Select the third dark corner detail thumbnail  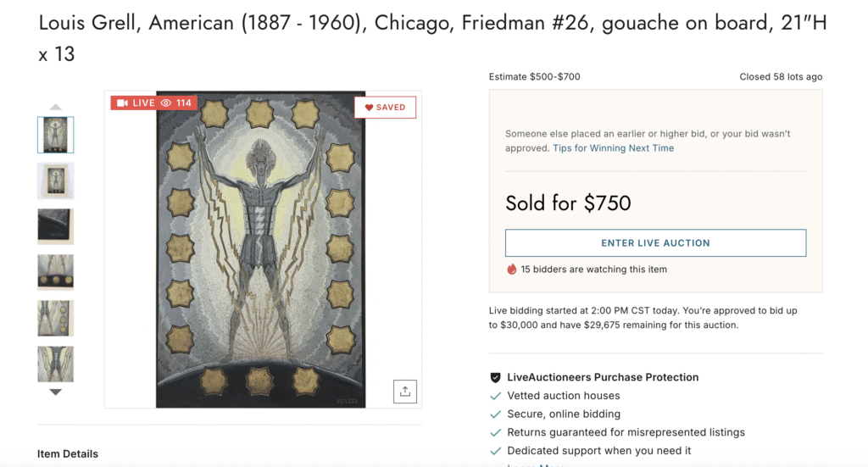click(x=56, y=226)
